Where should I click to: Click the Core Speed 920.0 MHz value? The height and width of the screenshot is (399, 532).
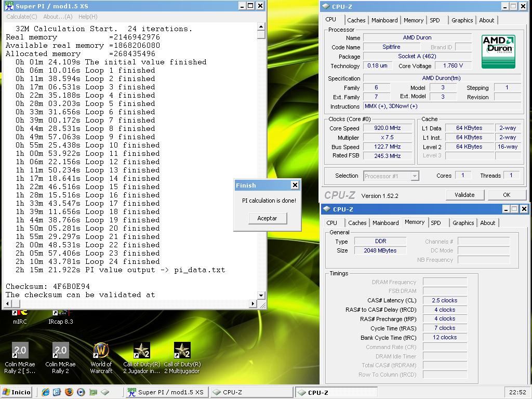[x=388, y=128]
